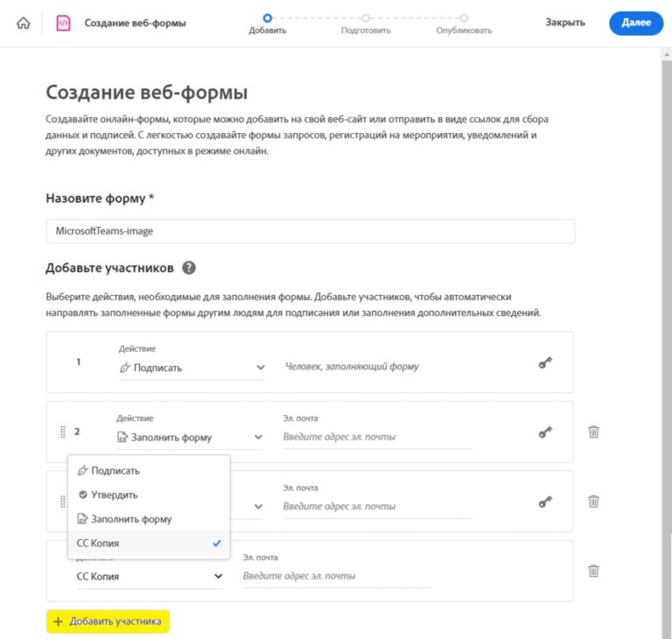672x639 pixels.
Task: Click the form name input field
Action: point(310,231)
